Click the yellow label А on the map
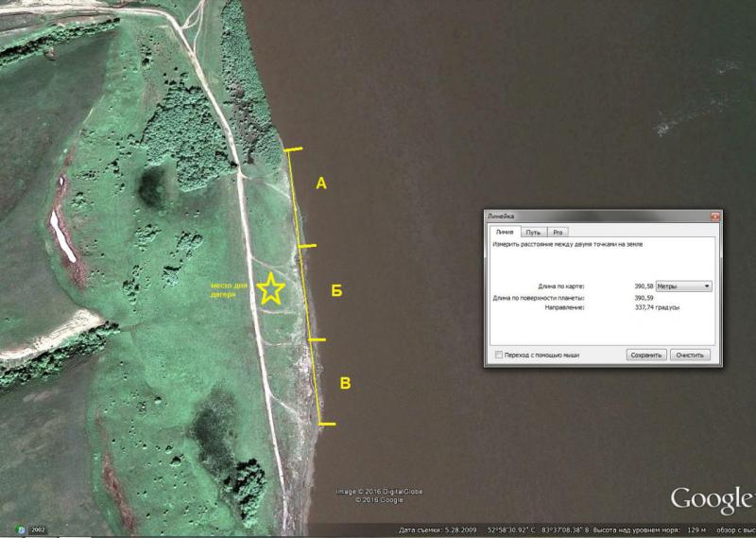756x538 pixels. coord(321,184)
